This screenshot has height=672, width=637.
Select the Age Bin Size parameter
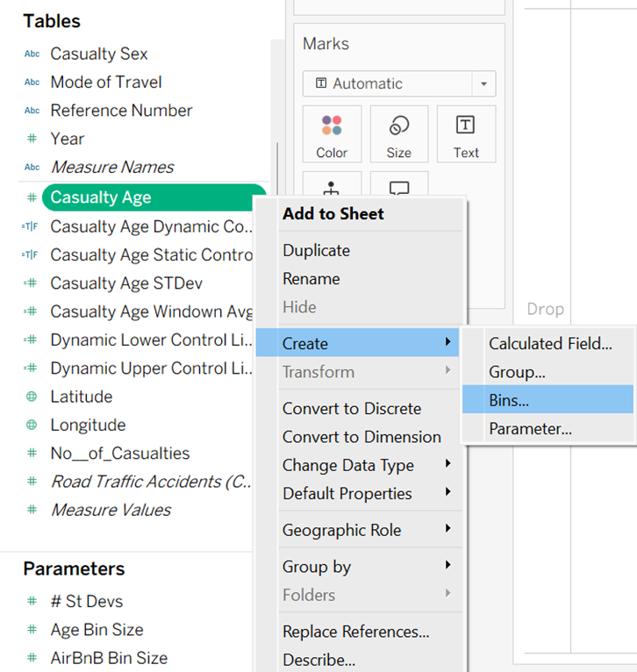(x=97, y=629)
